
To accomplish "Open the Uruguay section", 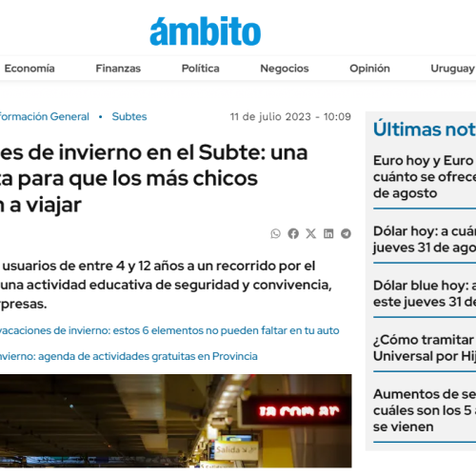I will pyautogui.click(x=452, y=69).
